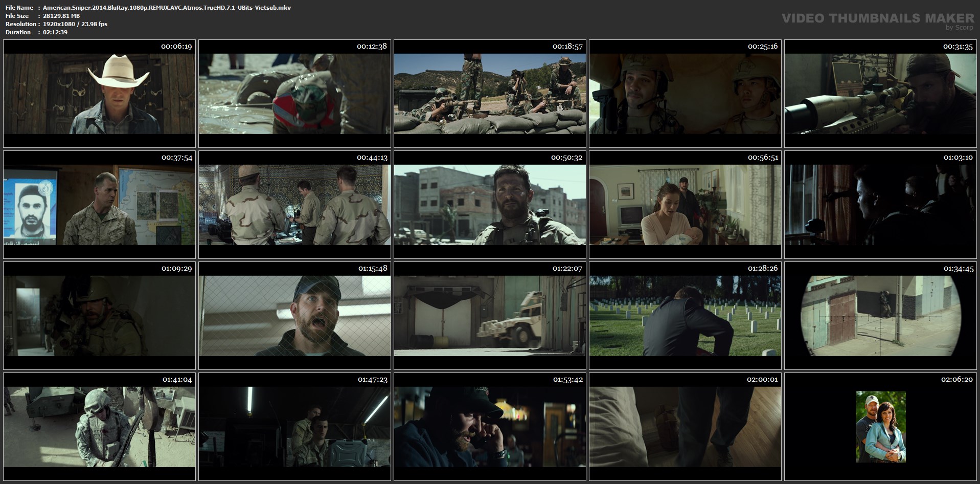Select the thumbnail timestamped 01:03:10
Image resolution: width=980 pixels, height=484 pixels.
(880, 205)
